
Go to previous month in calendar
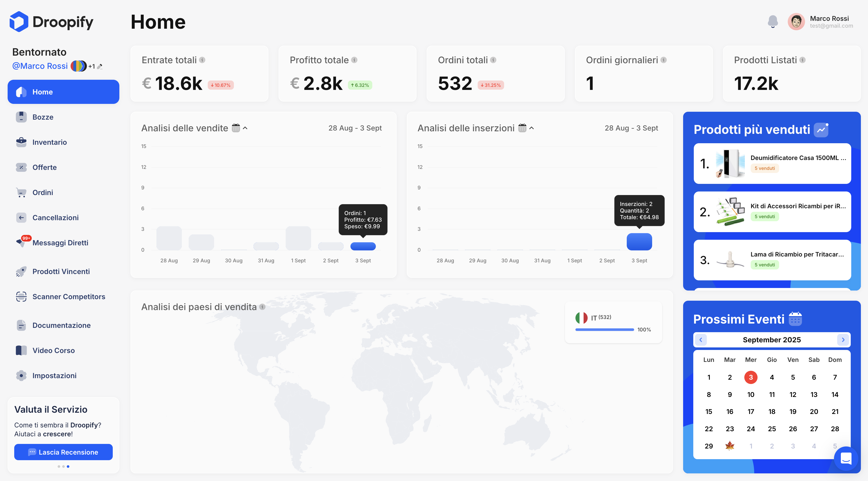pos(701,340)
